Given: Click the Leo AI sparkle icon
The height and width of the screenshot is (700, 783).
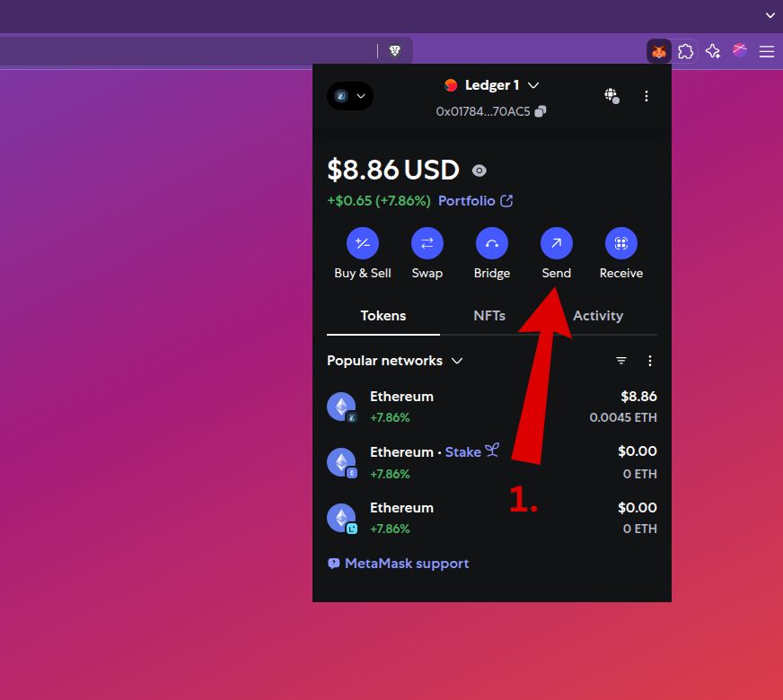Looking at the screenshot, I should pyautogui.click(x=713, y=51).
